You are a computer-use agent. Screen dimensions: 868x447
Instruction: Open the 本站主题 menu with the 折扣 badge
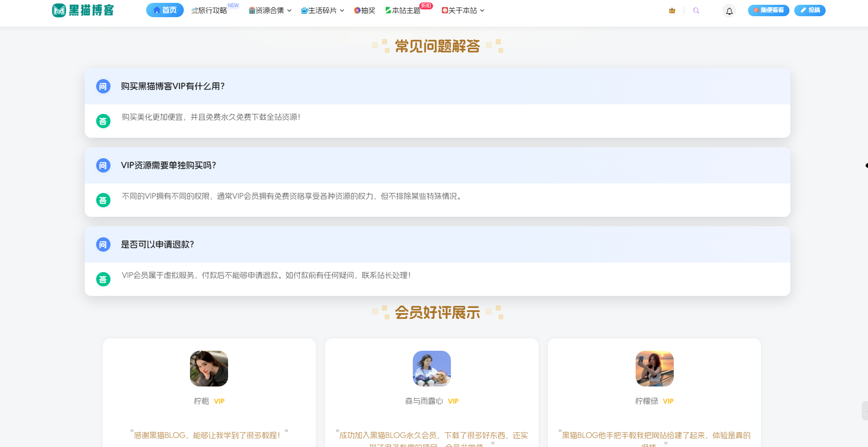[x=405, y=10]
